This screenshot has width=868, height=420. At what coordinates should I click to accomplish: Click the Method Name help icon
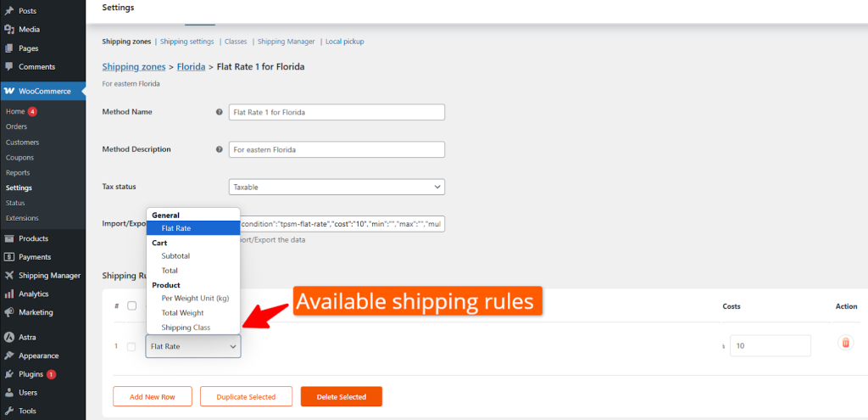click(x=220, y=112)
